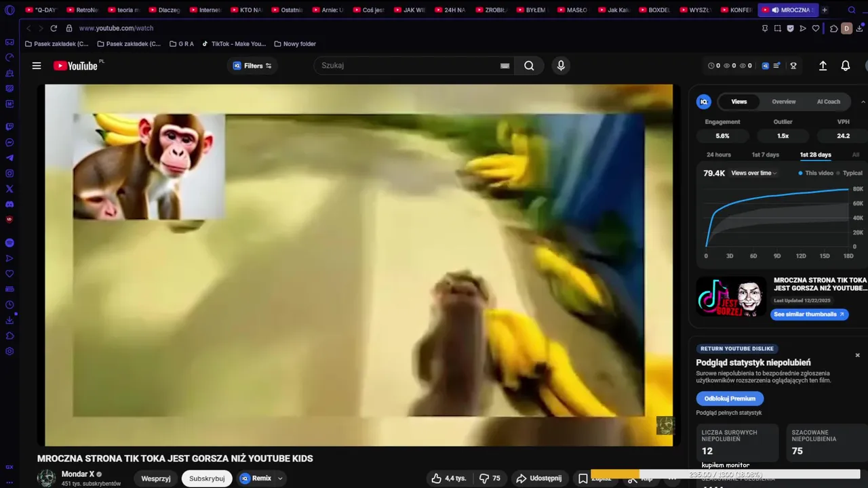Click the Engagement 5.6% value pill
This screenshot has height=488, width=868.
[722, 136]
